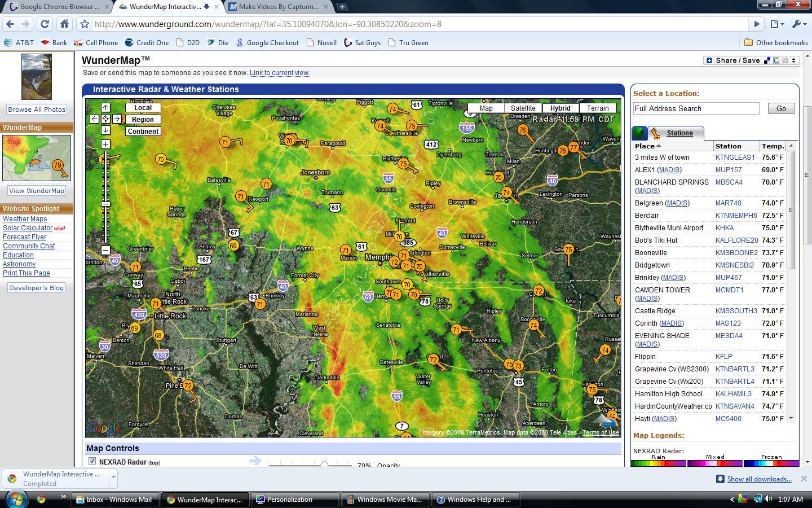
Task: Open a new tab with the plus button
Action: (342, 7)
